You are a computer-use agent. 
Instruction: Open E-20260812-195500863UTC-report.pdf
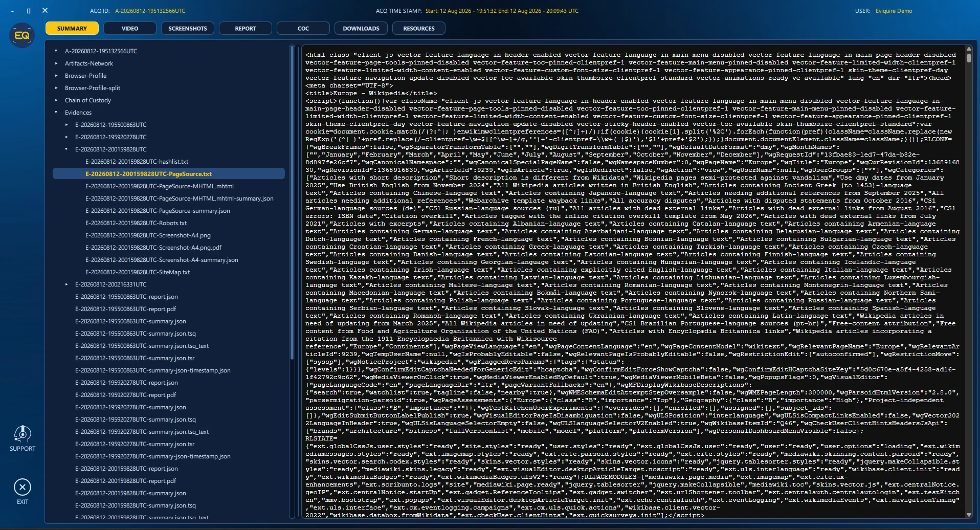(x=125, y=309)
